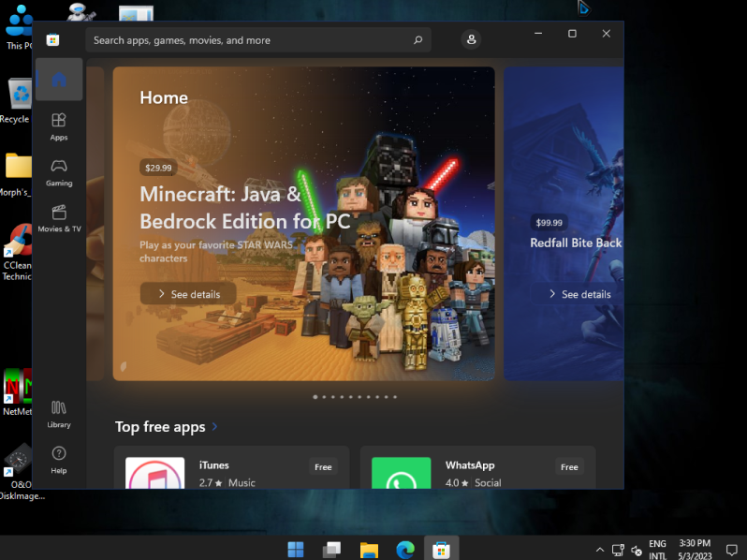The width and height of the screenshot is (747, 560).
Task: Select the last carousel page dot
Action: pos(395,397)
